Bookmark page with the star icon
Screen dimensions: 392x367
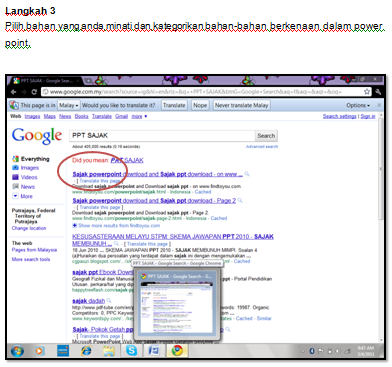[367, 91]
